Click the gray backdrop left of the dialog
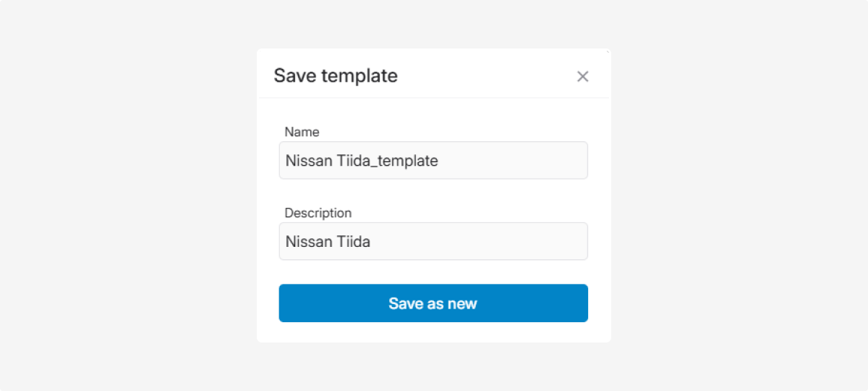Screen dimensions: 868x391 130,195
